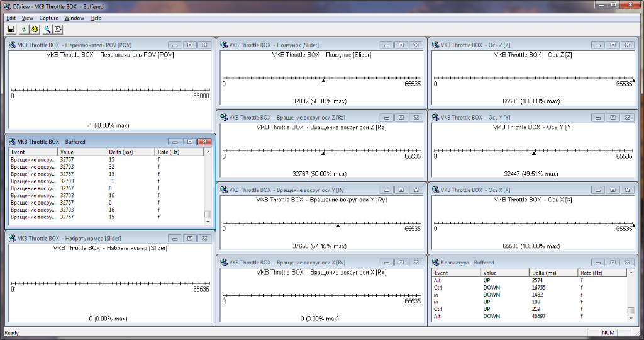Click the Rate (Hz) column header in VKB Buffered list

point(179,152)
